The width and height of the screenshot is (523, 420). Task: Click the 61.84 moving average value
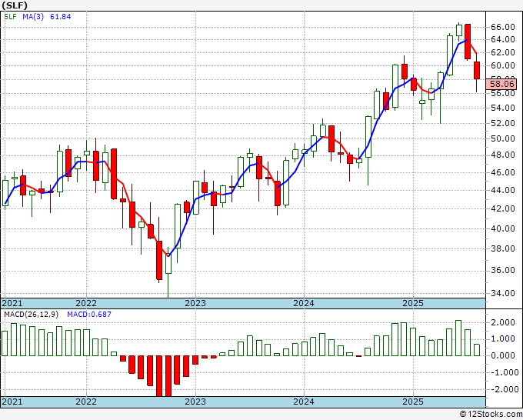(x=60, y=17)
